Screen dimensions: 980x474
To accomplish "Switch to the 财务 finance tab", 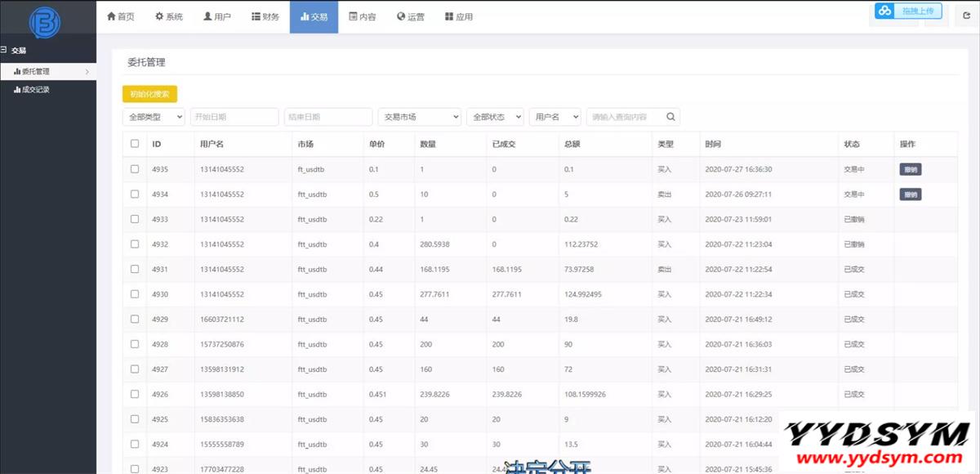I will pyautogui.click(x=265, y=16).
